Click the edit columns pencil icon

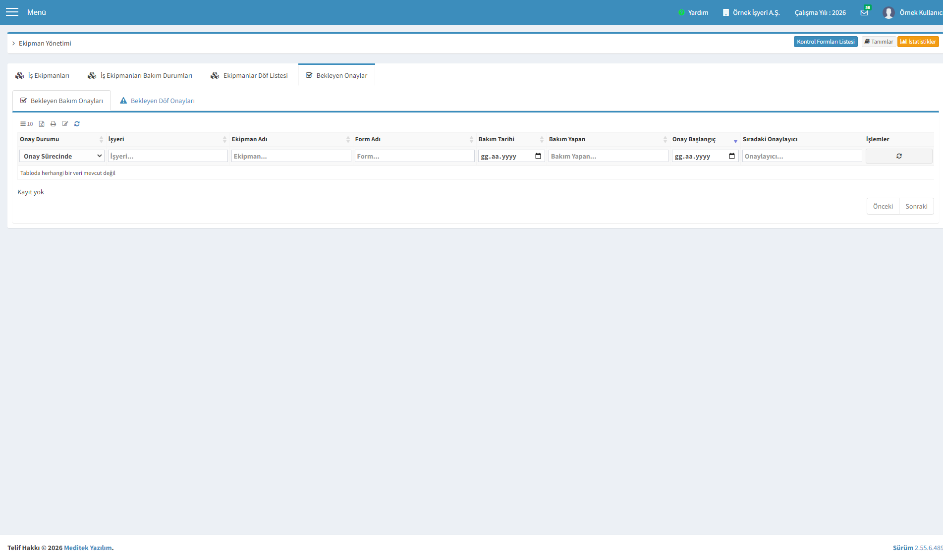coord(65,124)
